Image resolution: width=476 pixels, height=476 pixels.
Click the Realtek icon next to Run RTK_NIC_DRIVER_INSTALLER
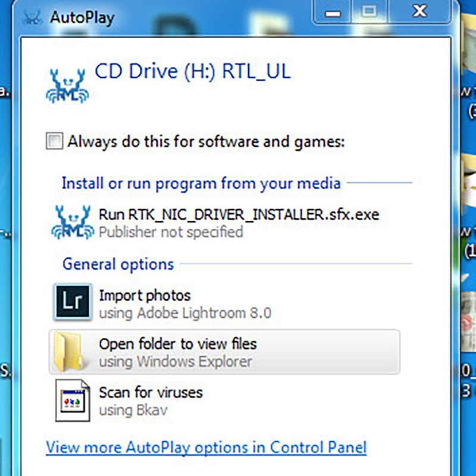coord(73,222)
